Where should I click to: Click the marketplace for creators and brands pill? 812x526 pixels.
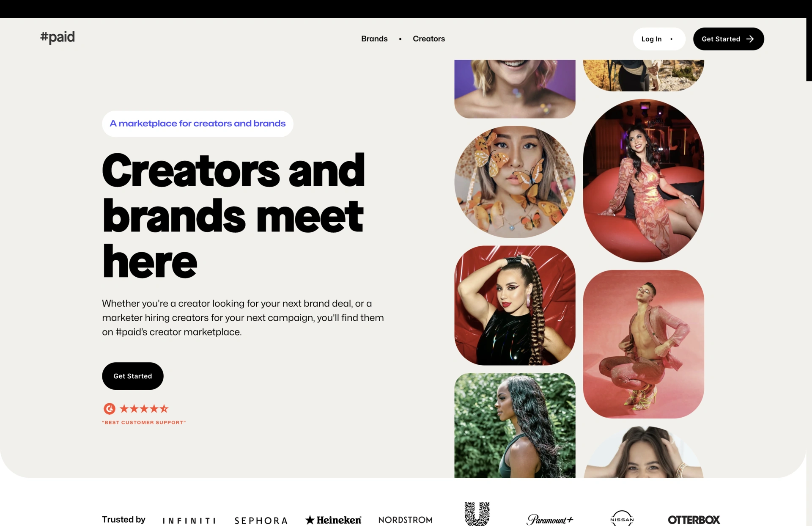(x=198, y=124)
